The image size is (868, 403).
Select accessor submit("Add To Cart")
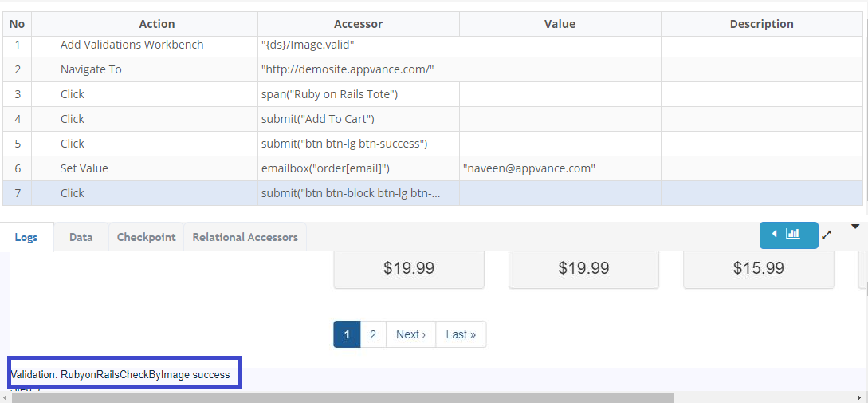click(x=358, y=119)
